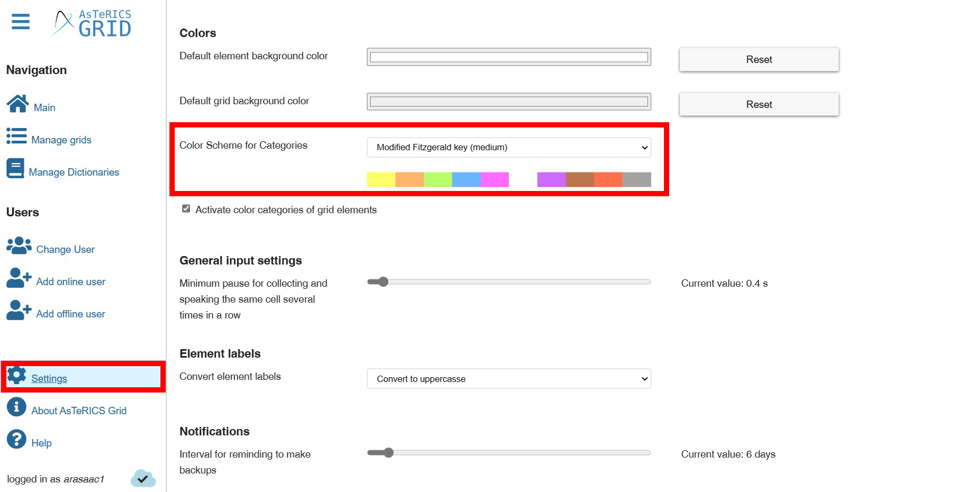
Task: Click the minimum pause slider handle
Action: [383, 282]
